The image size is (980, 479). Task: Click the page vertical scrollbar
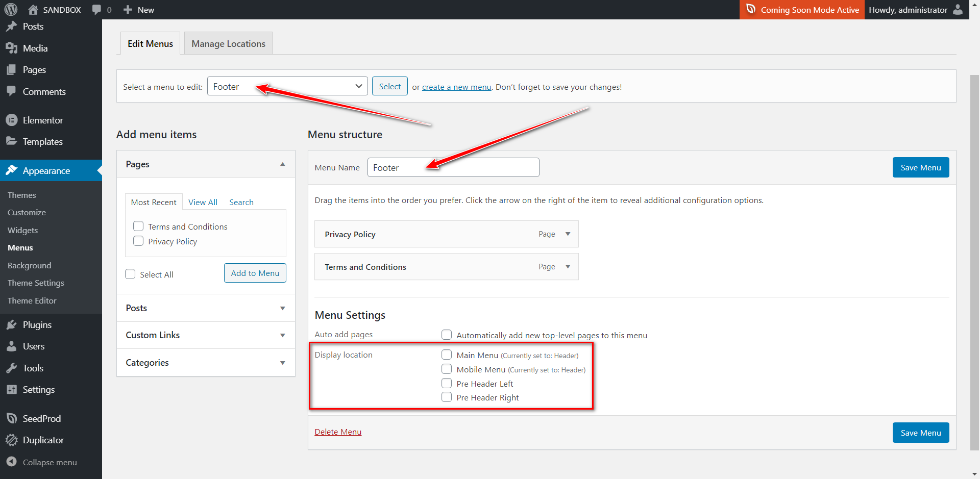tap(974, 263)
